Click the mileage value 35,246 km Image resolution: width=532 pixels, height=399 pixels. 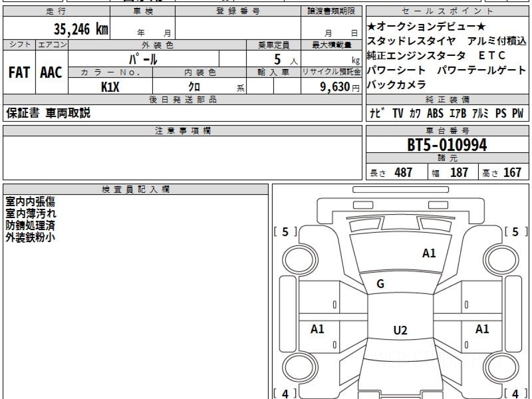[x=81, y=29]
